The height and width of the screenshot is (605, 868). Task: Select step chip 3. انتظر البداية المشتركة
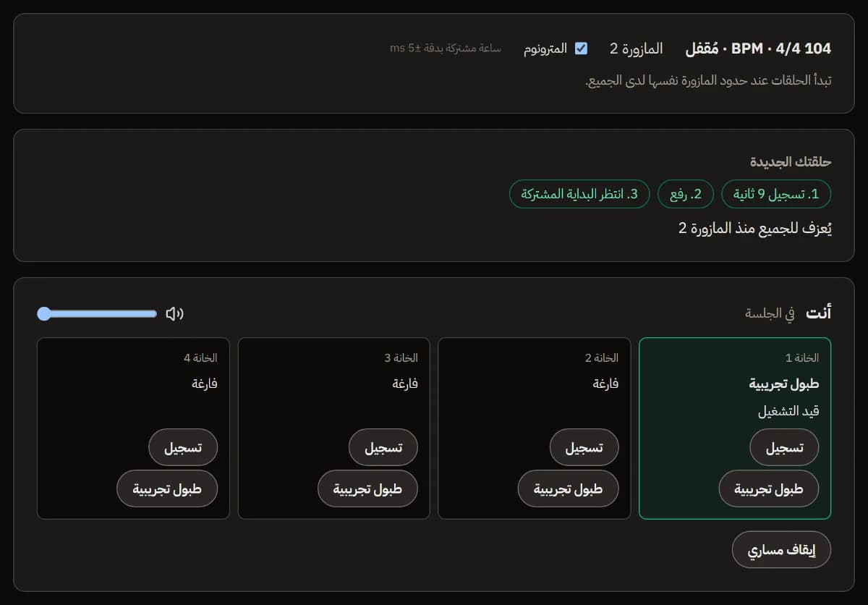tap(580, 194)
